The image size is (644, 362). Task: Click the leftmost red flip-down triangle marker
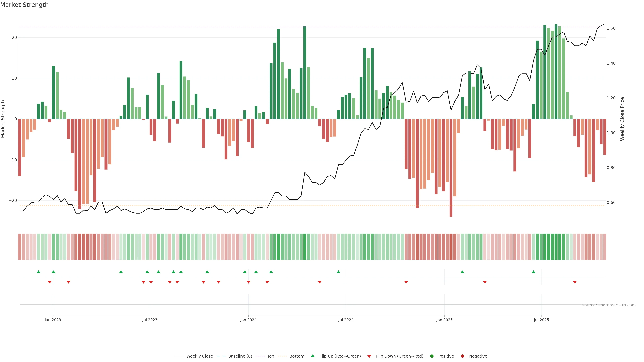(x=49, y=282)
